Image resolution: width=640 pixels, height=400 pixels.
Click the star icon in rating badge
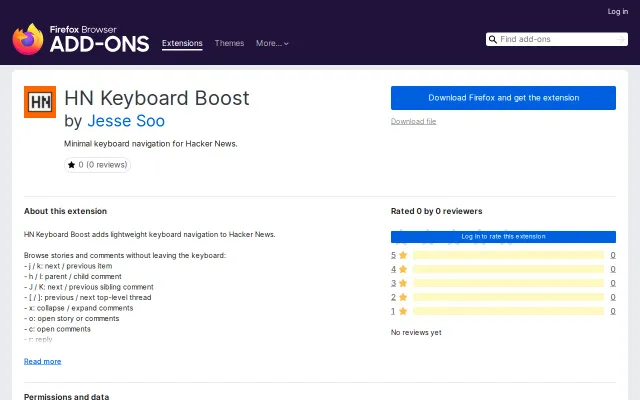(x=71, y=165)
